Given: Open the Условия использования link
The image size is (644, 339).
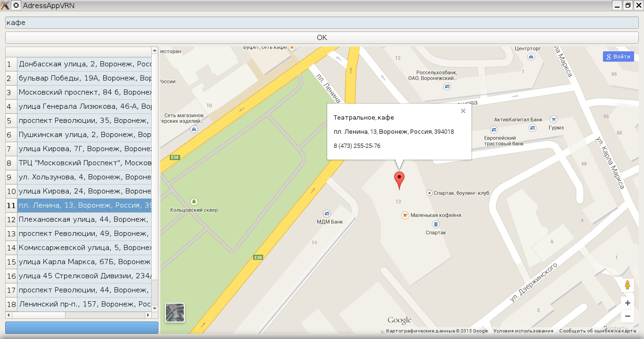Looking at the screenshot, I should (523, 331).
